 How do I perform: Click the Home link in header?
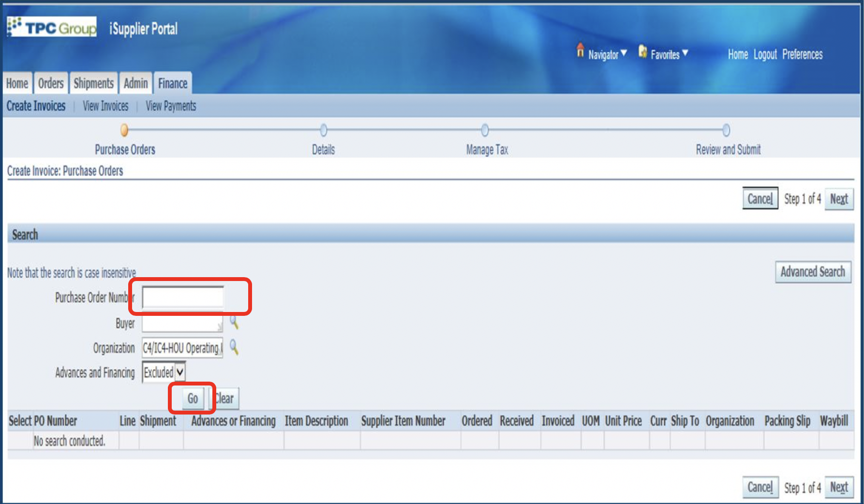(x=738, y=55)
